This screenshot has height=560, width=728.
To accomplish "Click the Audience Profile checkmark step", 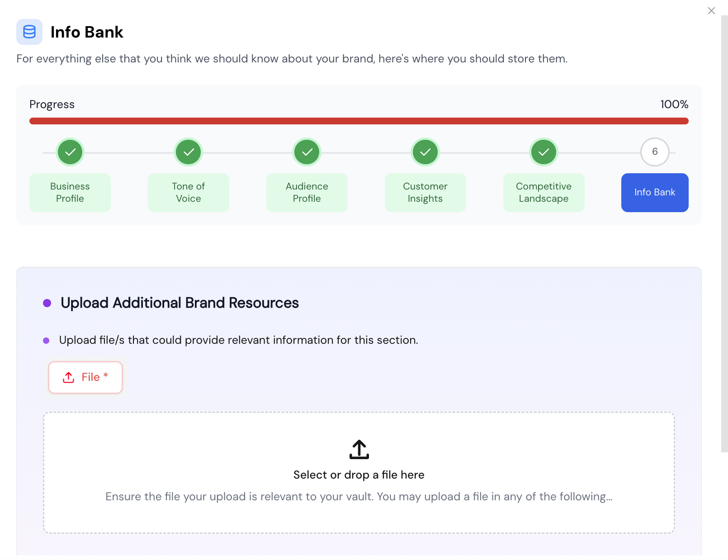I will coord(307,152).
